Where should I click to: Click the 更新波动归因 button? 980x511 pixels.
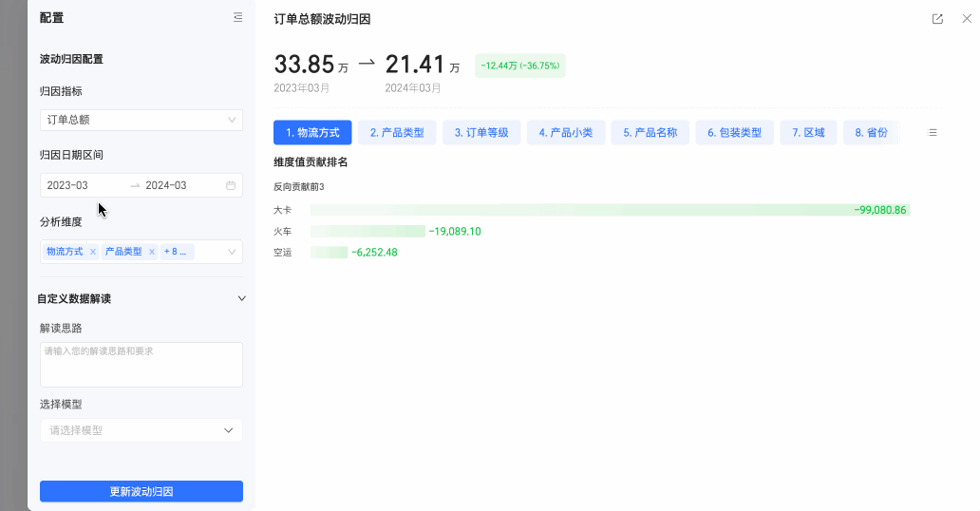[x=141, y=492]
